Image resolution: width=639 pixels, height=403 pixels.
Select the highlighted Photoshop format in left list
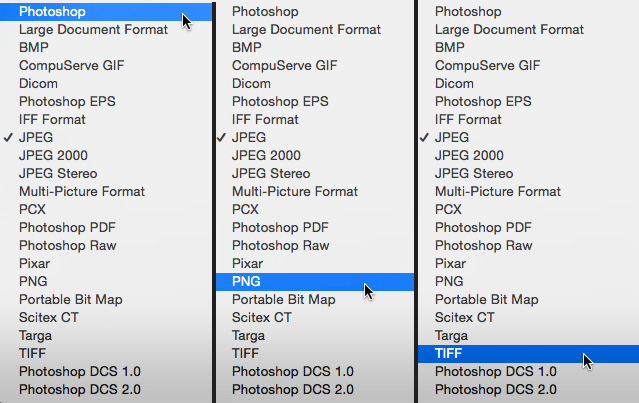(x=106, y=11)
